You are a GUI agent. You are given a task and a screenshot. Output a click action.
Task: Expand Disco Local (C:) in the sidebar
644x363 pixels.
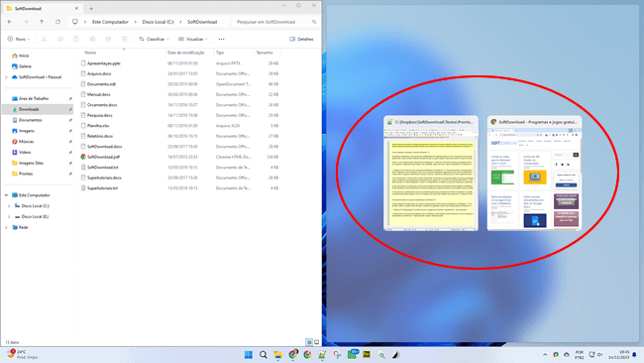(9, 206)
